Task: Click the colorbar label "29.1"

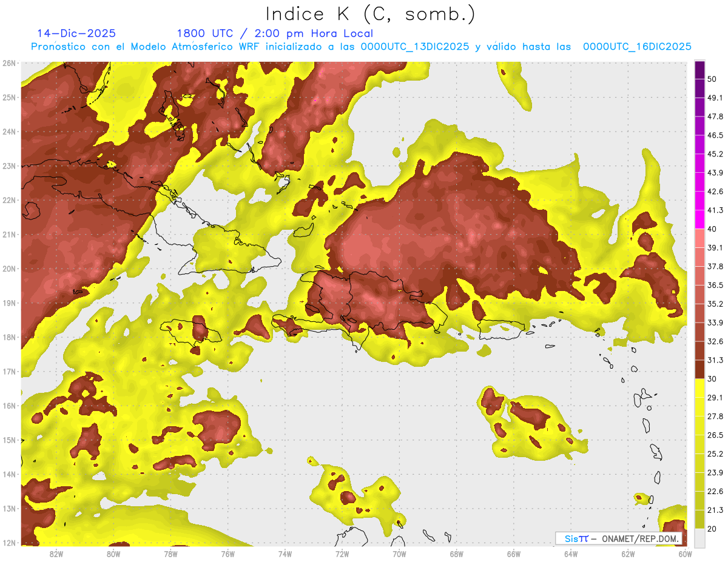Action: click(x=715, y=398)
